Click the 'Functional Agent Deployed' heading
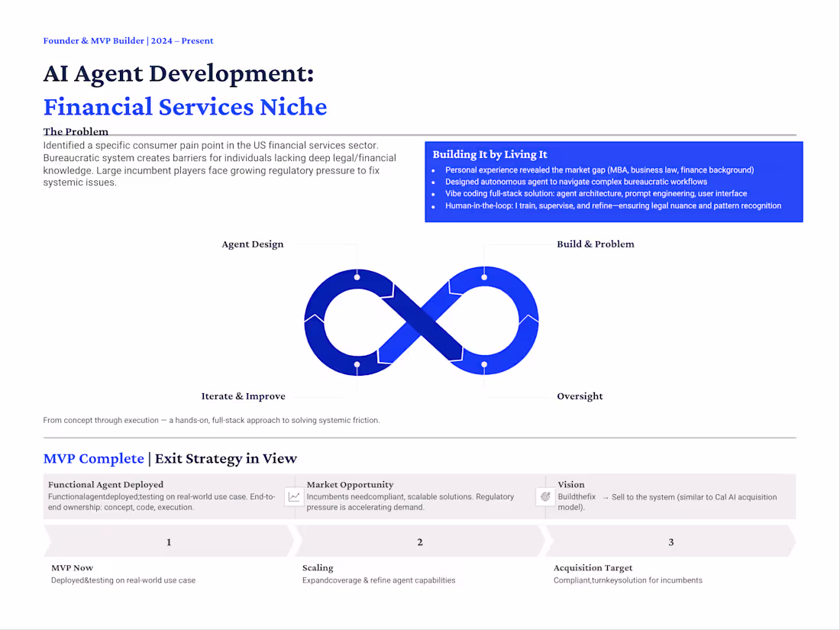840x630 pixels. 105,484
